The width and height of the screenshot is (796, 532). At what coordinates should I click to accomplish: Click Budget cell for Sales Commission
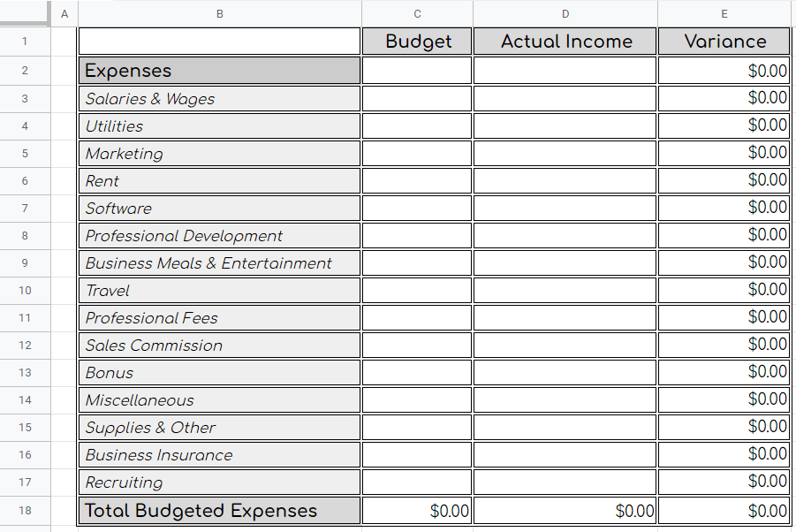click(x=417, y=345)
